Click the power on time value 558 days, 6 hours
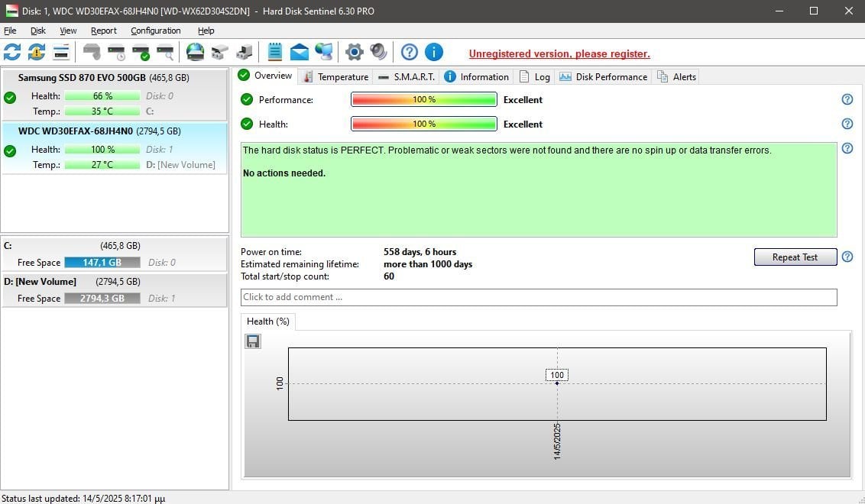The image size is (865, 504). (420, 252)
